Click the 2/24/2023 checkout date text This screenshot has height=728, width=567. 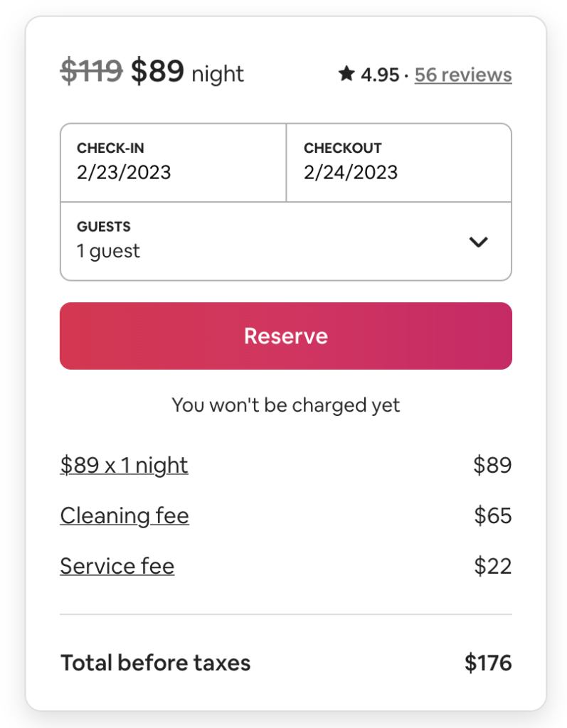(x=351, y=172)
